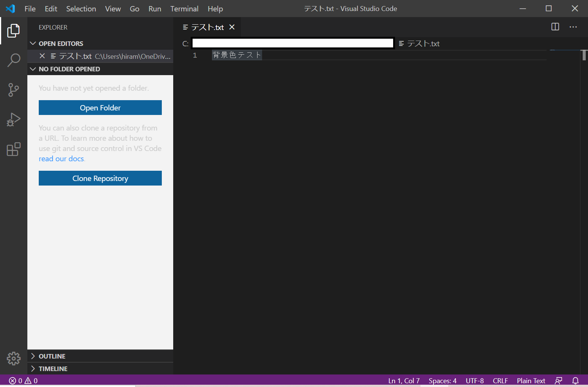The height and width of the screenshot is (387, 588).
Task: Click the Clone Repository button
Action: 100,178
